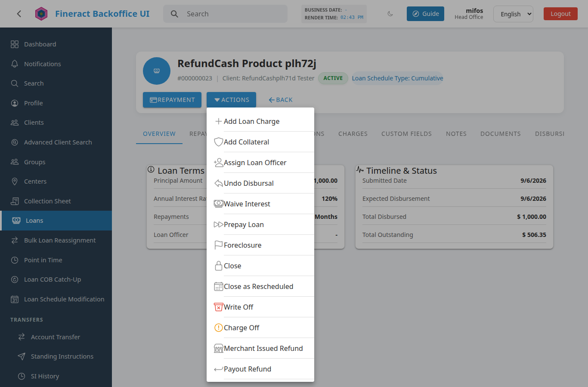Click the Timeline & Status pulse icon
588x387 pixels.
pyautogui.click(x=360, y=169)
